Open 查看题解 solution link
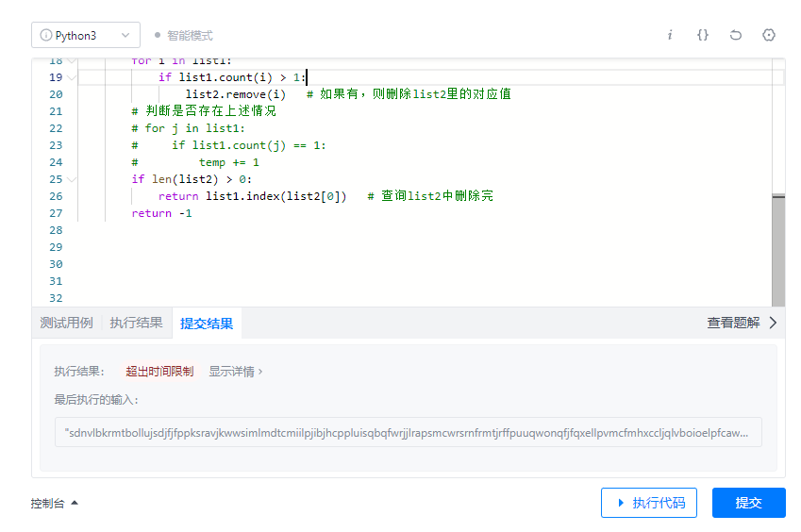The image size is (801, 532). [x=733, y=323]
